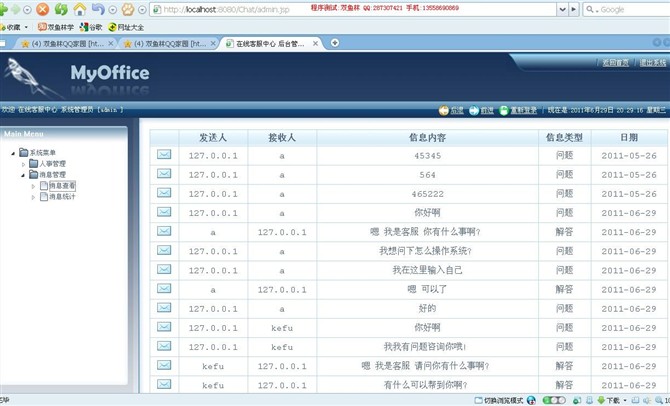This screenshot has height=406, width=670.
Task: Click the 重新登录 green lock icon
Action: click(x=504, y=111)
